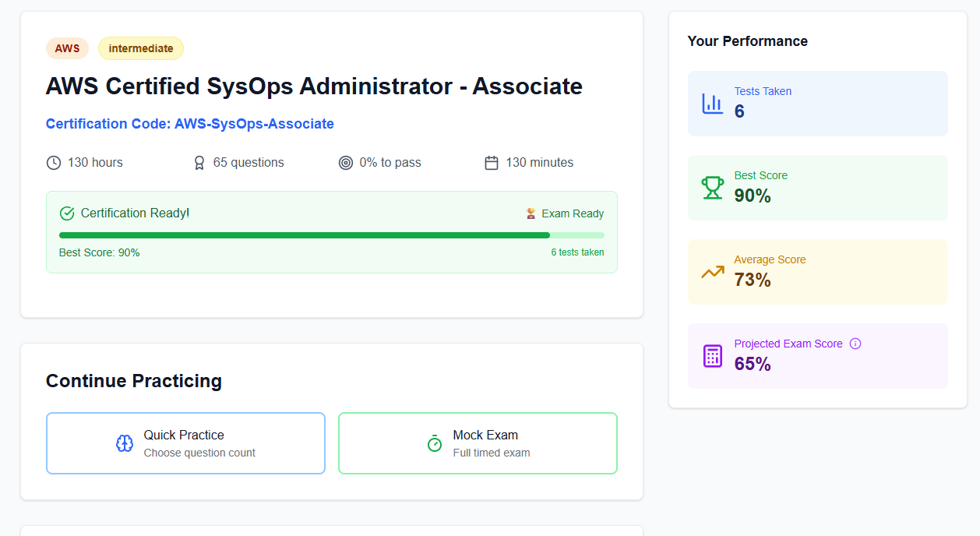Image resolution: width=980 pixels, height=536 pixels.
Task: Click the Tests Taken value 6
Action: (x=739, y=111)
